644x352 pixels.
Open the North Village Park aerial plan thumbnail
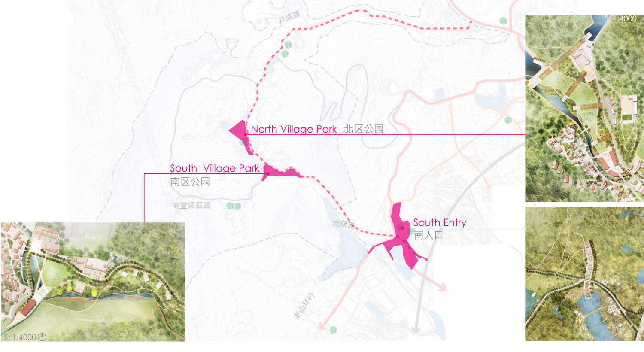[584, 108]
